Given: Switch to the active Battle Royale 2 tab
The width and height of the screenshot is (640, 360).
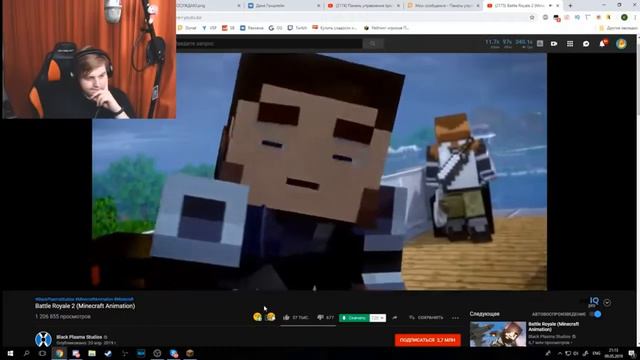Looking at the screenshot, I should pos(522,6).
